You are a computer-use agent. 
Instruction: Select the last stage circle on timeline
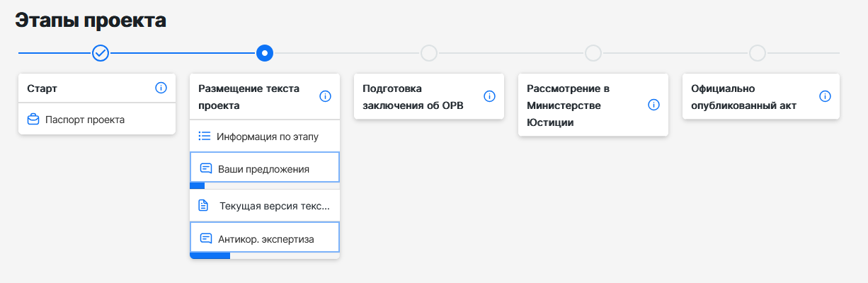point(758,53)
